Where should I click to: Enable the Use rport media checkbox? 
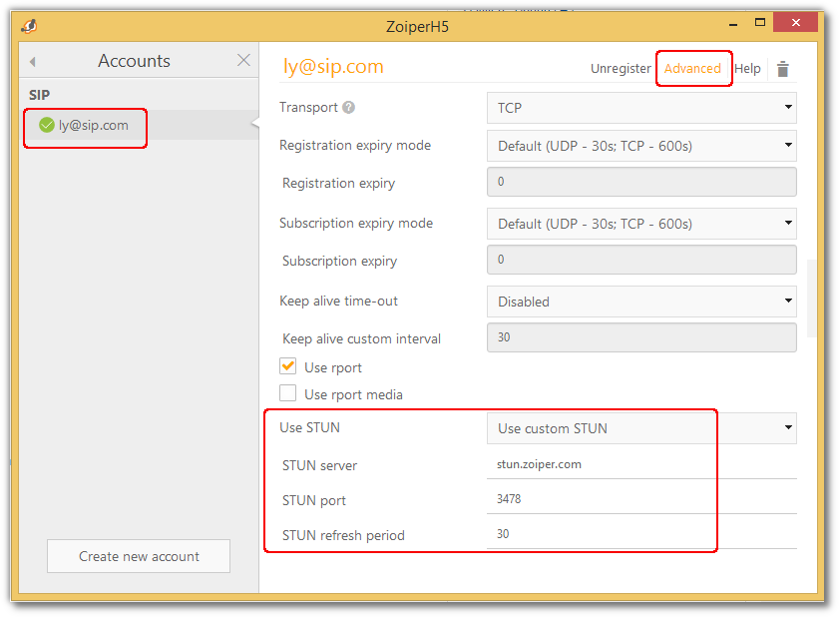pyautogui.click(x=288, y=393)
